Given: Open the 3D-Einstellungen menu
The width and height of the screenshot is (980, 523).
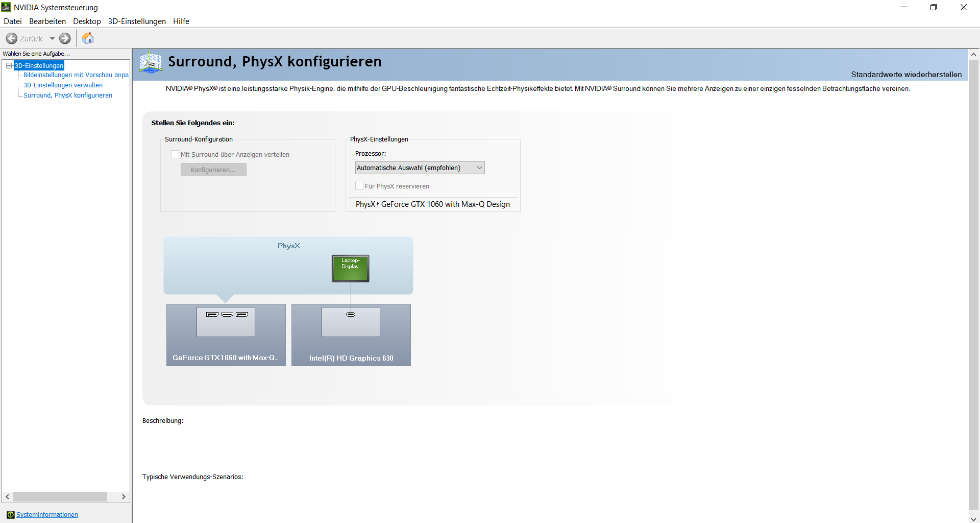Looking at the screenshot, I should (x=137, y=21).
